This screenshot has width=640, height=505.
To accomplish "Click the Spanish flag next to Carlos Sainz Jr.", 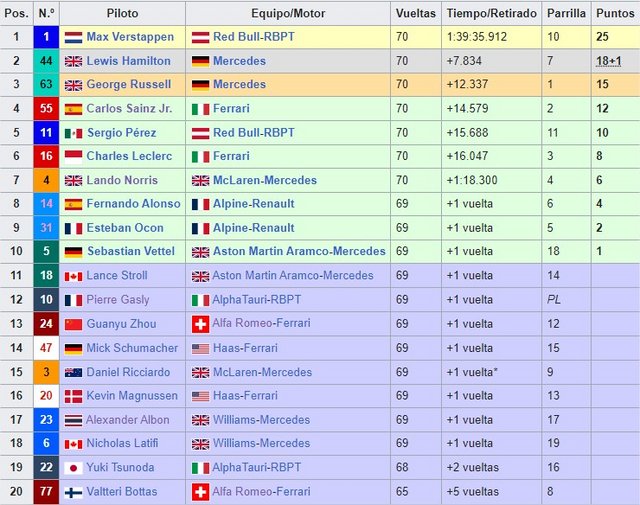I will [73, 109].
